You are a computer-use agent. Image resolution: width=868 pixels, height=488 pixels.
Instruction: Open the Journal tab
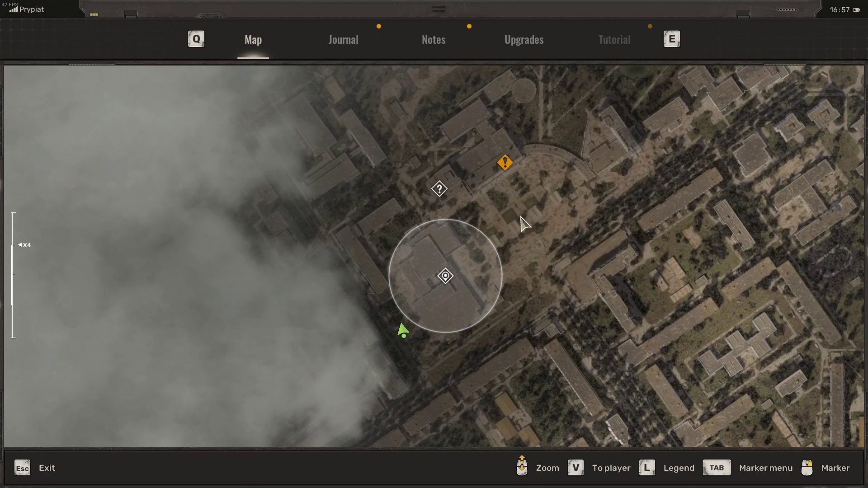click(x=343, y=40)
